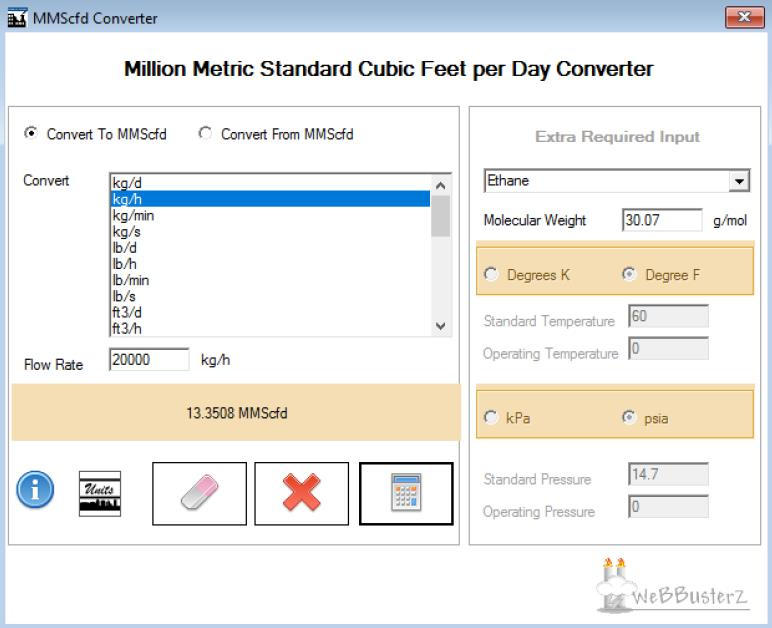Click the red X cancel button
This screenshot has height=628, width=772.
(x=301, y=493)
